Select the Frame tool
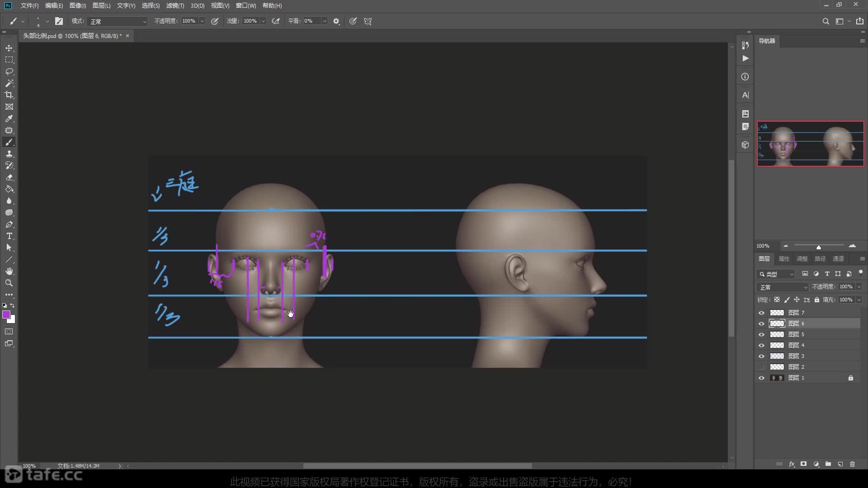 click(9, 107)
